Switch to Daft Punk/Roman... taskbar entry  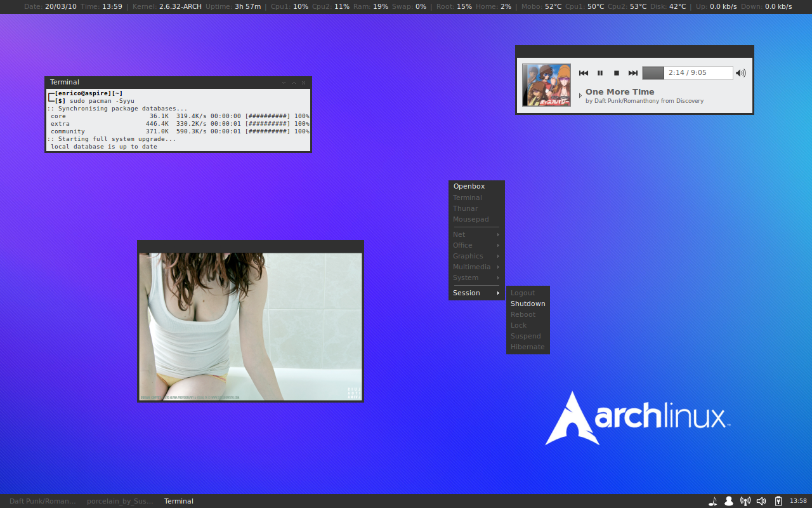pyautogui.click(x=43, y=501)
